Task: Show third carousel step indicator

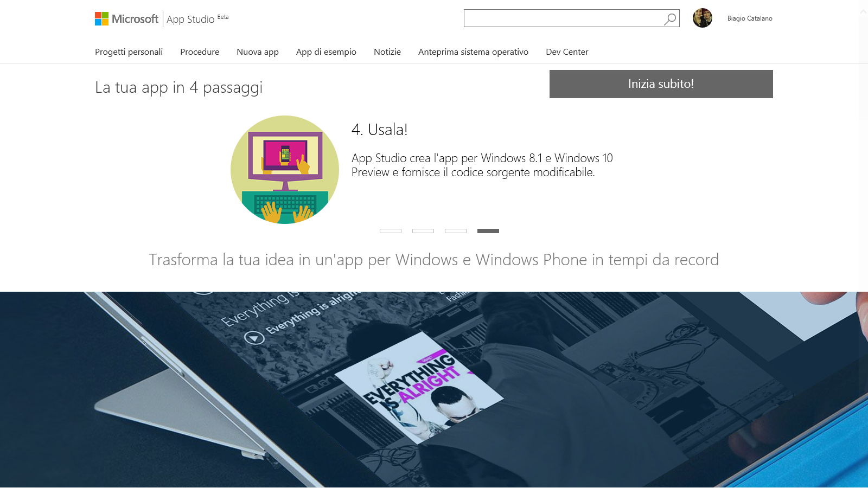Action: click(x=456, y=231)
